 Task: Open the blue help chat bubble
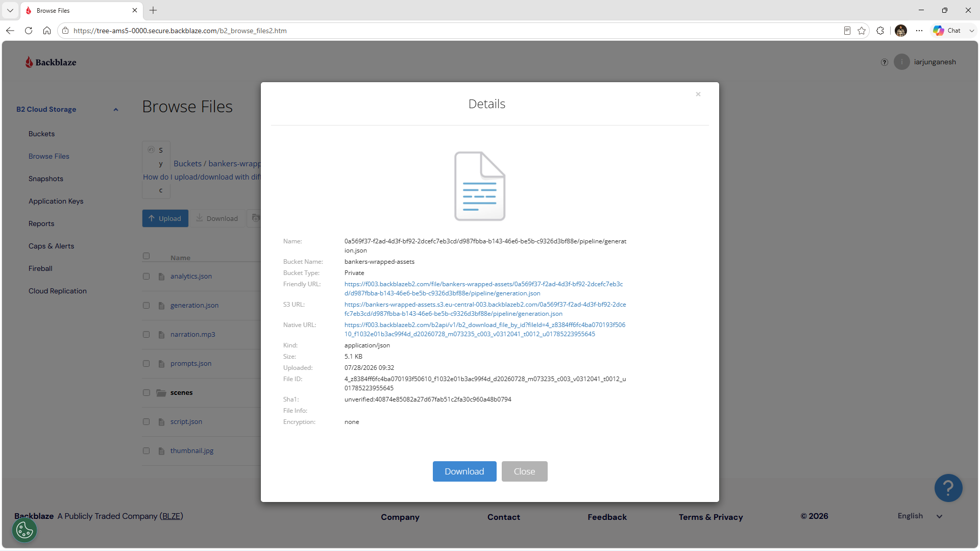948,488
